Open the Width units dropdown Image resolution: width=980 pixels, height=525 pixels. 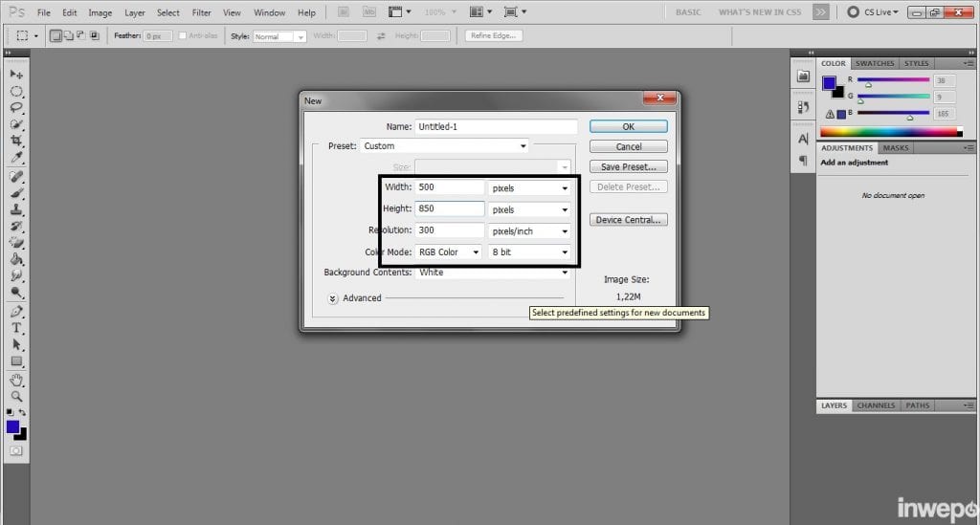point(530,187)
